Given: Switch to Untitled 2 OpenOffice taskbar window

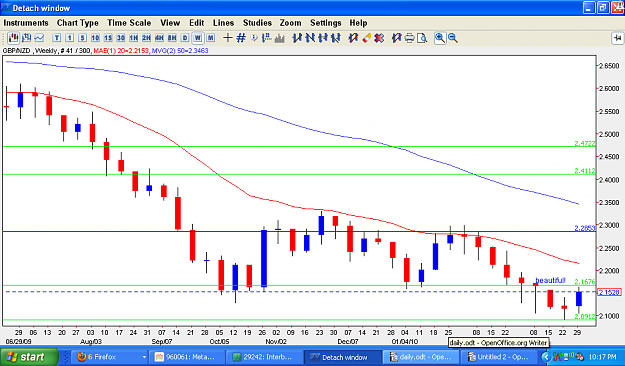Looking at the screenshot, I should point(498,357).
